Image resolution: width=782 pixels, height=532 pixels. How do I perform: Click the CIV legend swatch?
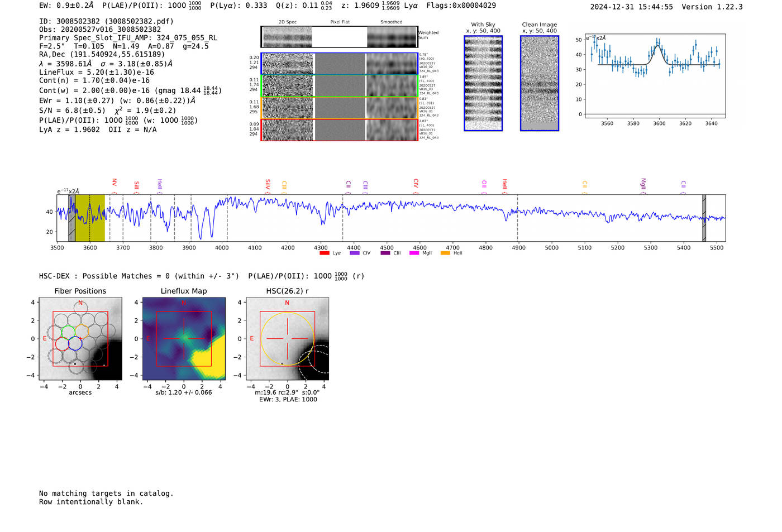pos(354,253)
